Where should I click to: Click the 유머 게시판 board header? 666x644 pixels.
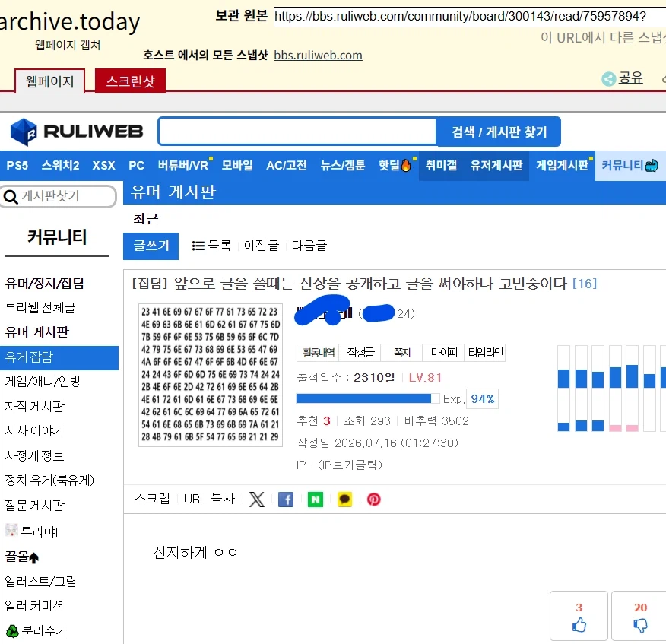(173, 192)
